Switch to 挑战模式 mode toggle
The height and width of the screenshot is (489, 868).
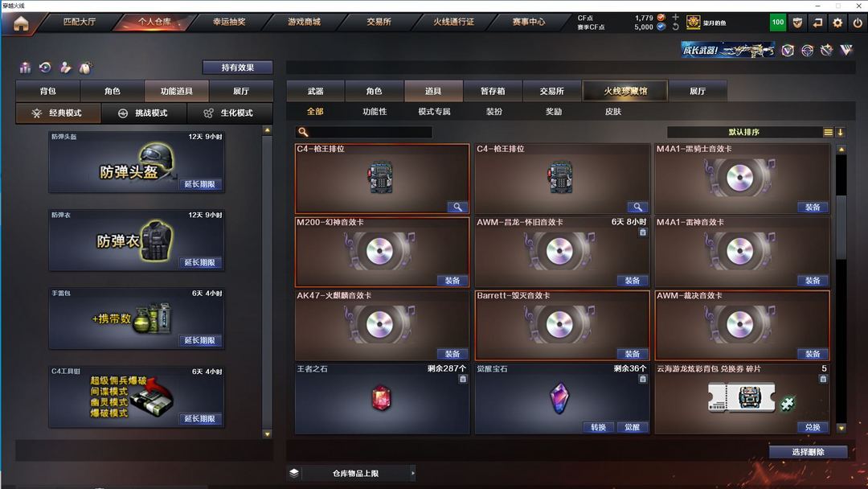[144, 113]
